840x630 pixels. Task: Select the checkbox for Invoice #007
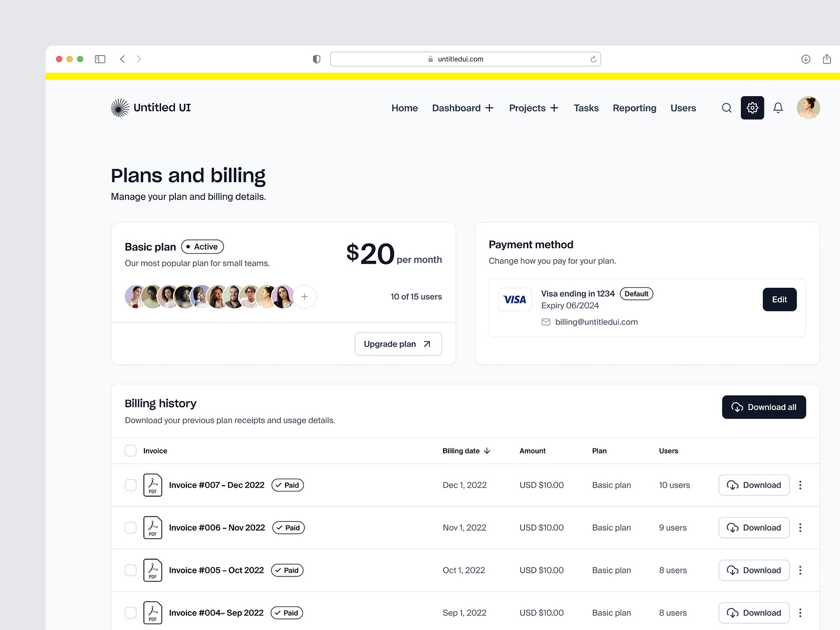coord(130,485)
